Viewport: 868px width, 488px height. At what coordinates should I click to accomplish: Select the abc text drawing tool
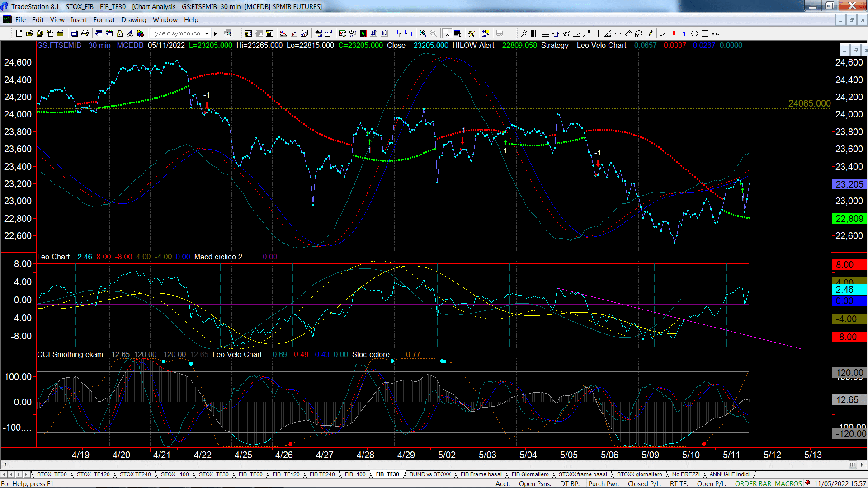[715, 33]
